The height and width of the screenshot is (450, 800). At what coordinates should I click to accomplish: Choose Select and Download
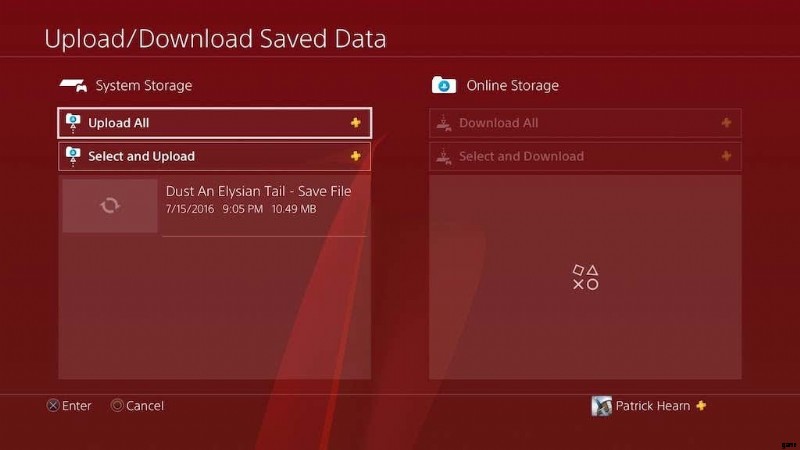585,157
